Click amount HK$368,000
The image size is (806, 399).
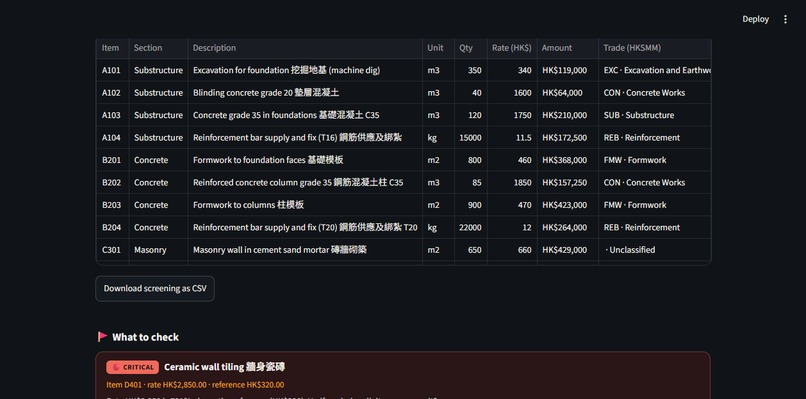tap(567, 160)
